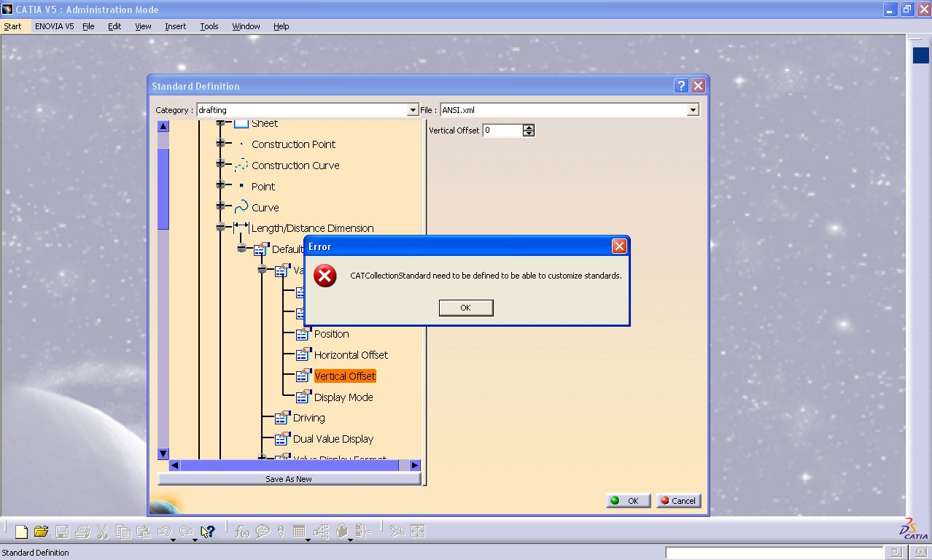This screenshot has height=560, width=932.
Task: Click the CATIA Dassault logo icon
Action: click(914, 529)
